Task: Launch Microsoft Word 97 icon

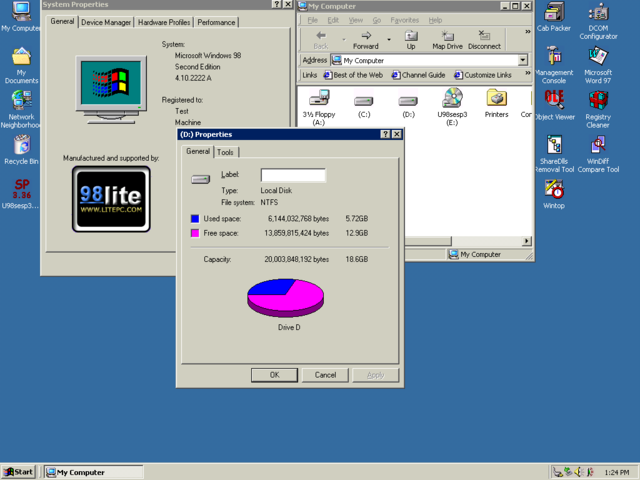Action: pos(598,65)
